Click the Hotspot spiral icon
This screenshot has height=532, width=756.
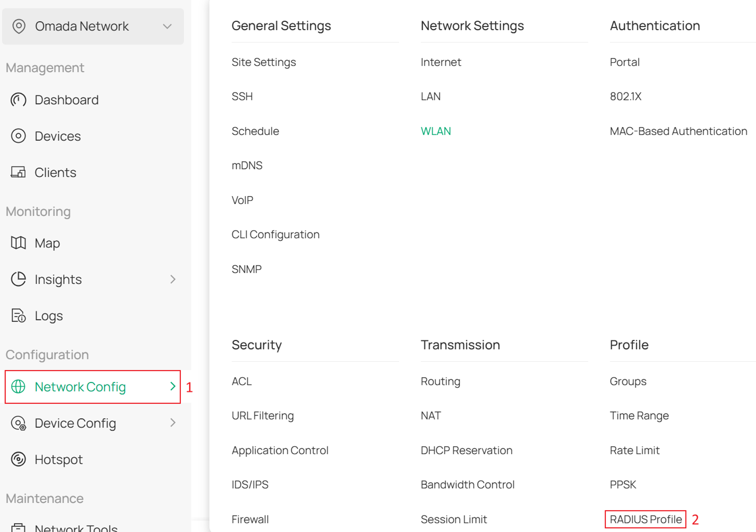[x=18, y=460]
